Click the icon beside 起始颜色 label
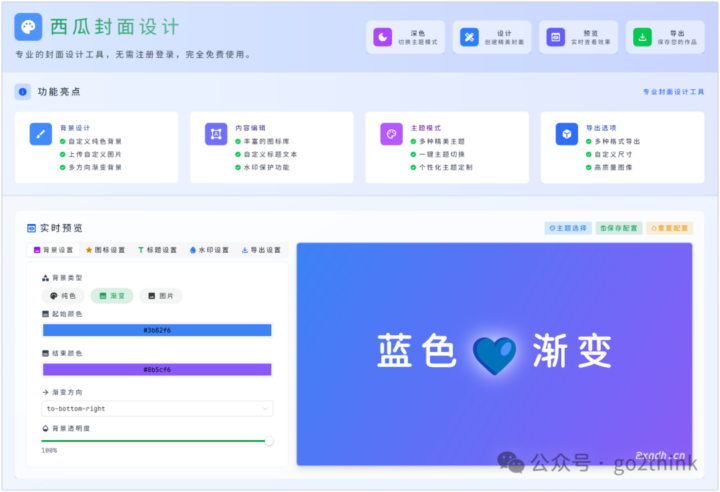This screenshot has height=492, width=720. [45, 314]
